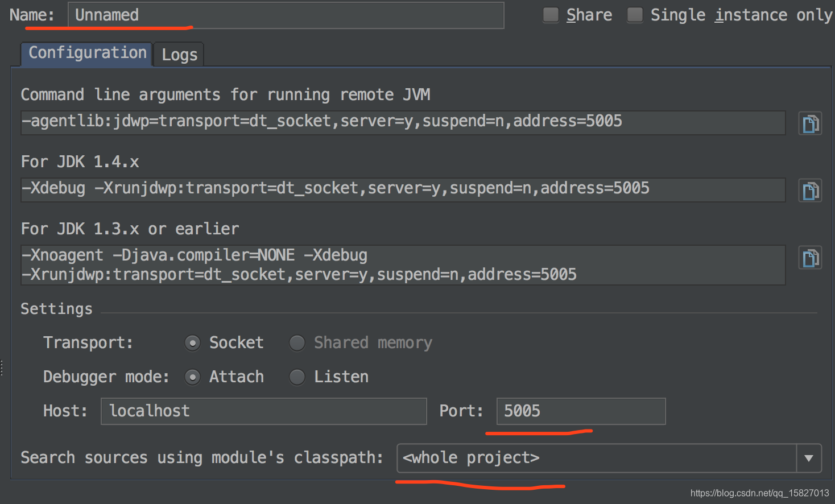Enable Single instance only checkbox
Viewport: 835px width, 504px height.
tap(635, 15)
